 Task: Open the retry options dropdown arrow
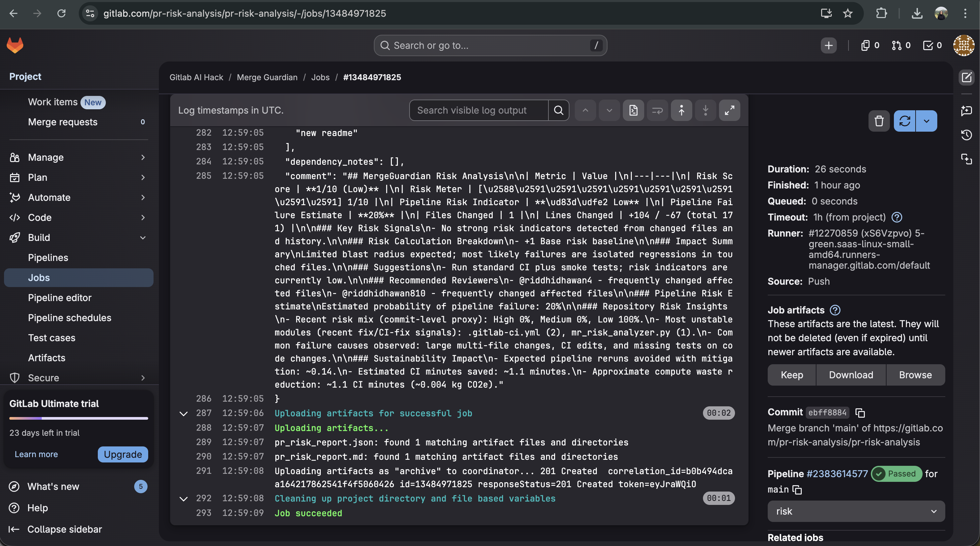click(x=926, y=121)
